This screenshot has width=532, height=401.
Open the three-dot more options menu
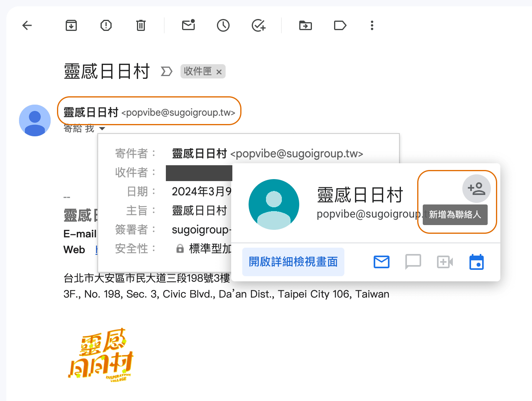(372, 26)
